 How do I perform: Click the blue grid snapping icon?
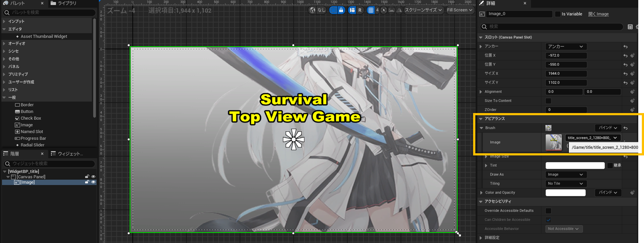click(371, 10)
